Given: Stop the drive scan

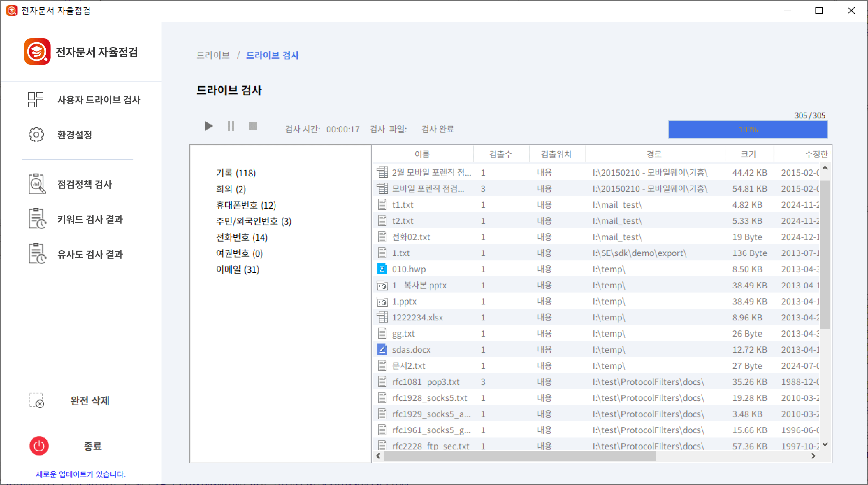Looking at the screenshot, I should pos(253,126).
